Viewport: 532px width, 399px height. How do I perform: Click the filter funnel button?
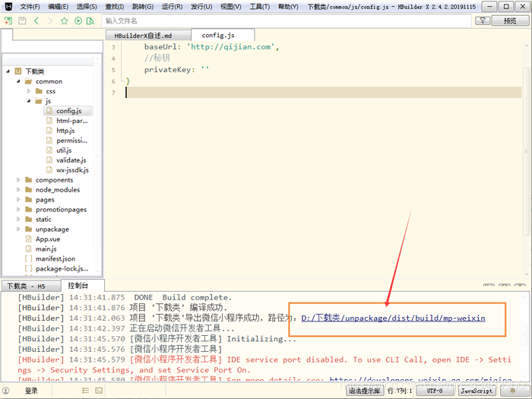point(483,21)
